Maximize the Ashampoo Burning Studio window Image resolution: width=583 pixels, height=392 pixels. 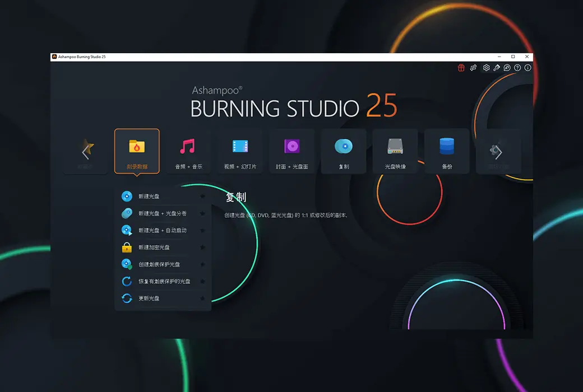coord(513,57)
